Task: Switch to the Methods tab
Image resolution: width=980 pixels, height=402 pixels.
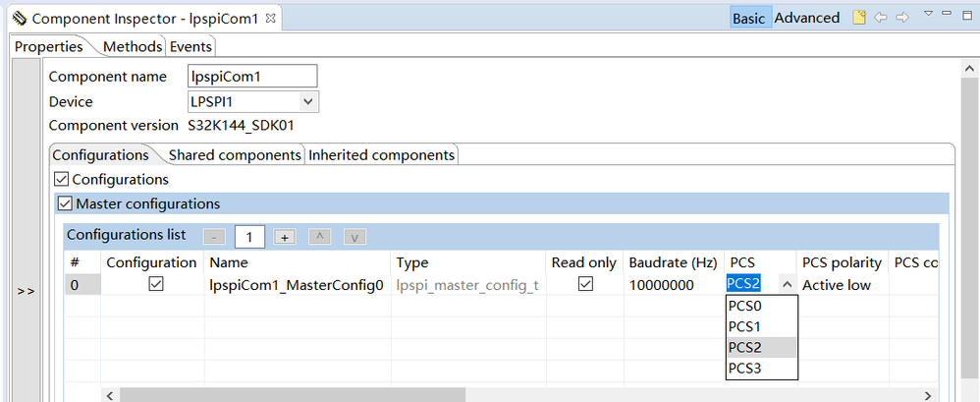Action: [133, 46]
